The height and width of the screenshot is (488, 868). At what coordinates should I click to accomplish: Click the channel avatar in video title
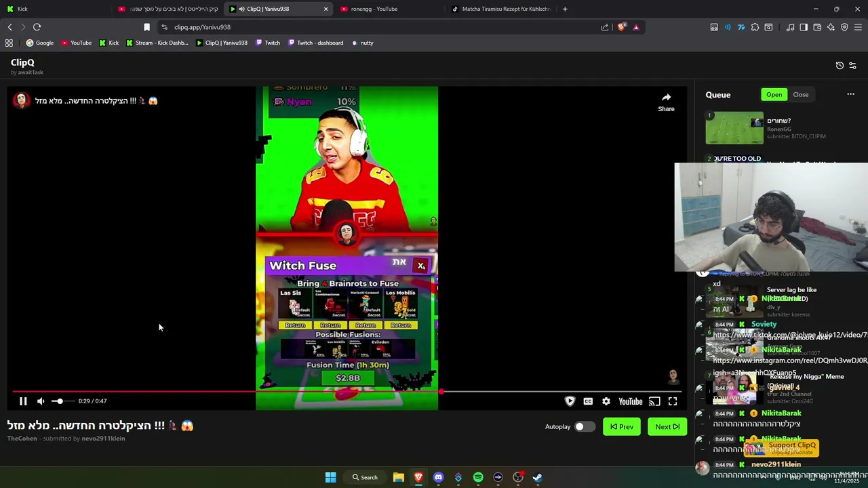(21, 100)
